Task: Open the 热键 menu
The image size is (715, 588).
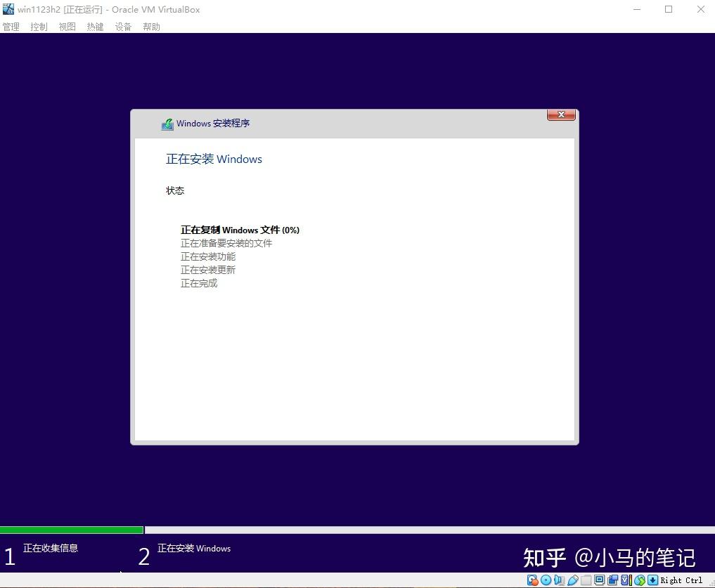Action: 95,27
